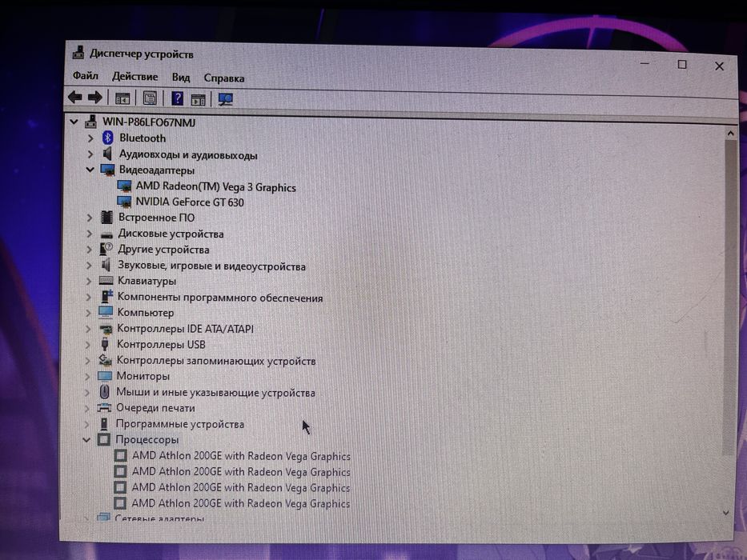Click the Device Manager title bar icon
The image size is (747, 560).
pos(78,52)
